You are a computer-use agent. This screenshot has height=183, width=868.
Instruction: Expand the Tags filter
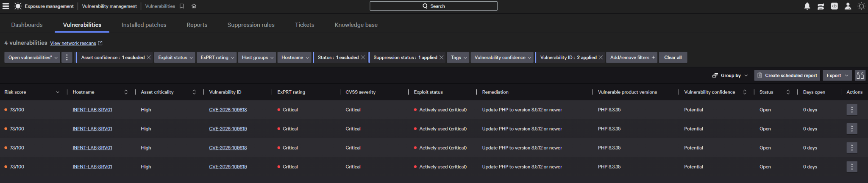coord(459,57)
